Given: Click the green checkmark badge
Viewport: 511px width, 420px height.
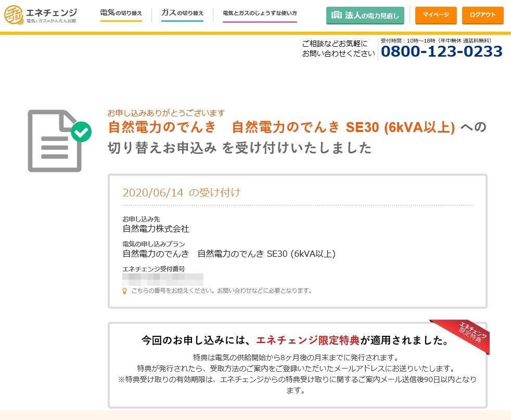Looking at the screenshot, I should pyautogui.click(x=81, y=132).
